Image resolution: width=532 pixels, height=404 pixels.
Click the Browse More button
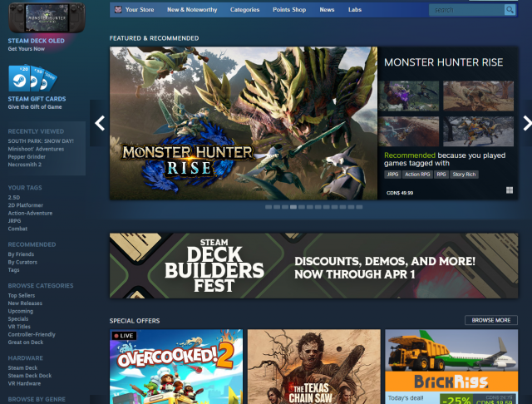pos(490,320)
